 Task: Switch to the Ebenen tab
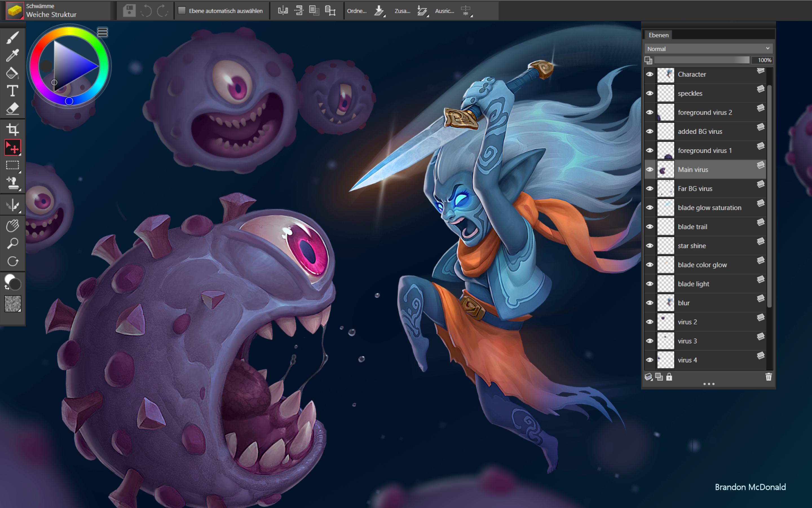click(658, 35)
